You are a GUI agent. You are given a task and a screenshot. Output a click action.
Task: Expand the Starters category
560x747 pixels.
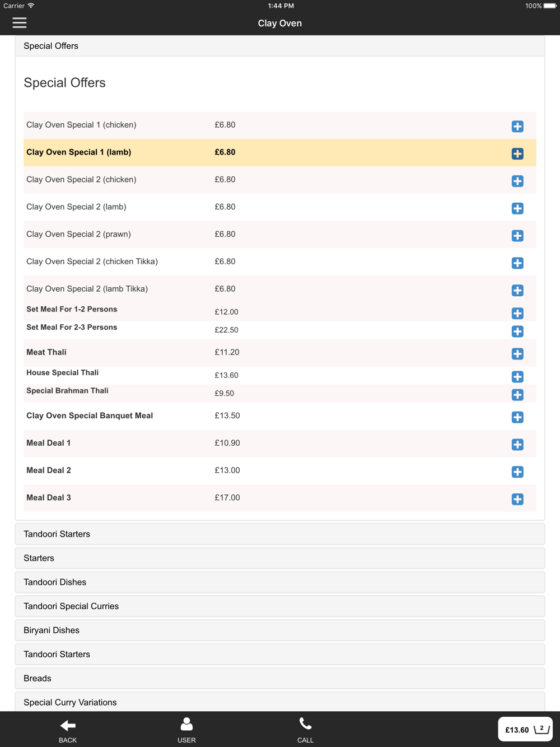pyautogui.click(x=280, y=558)
